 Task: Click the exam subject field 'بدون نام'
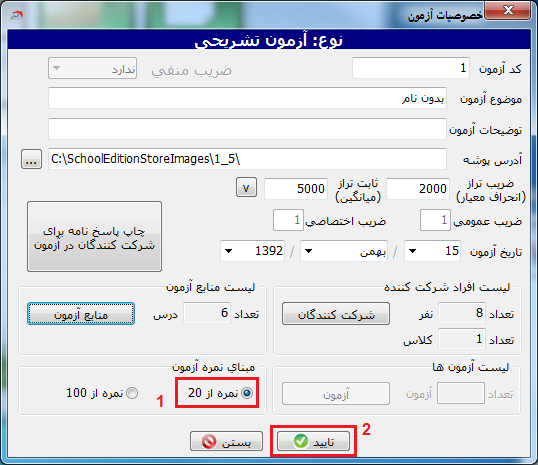pos(247,98)
